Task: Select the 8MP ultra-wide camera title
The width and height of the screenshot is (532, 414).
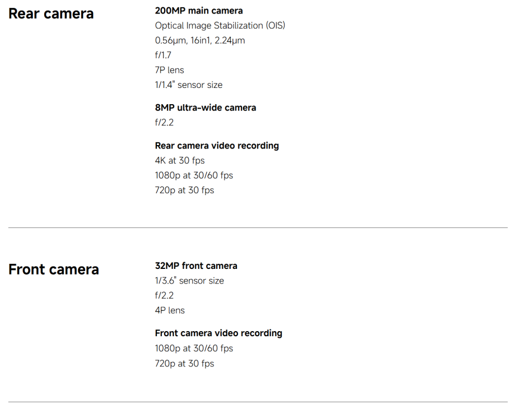Action: 206,108
